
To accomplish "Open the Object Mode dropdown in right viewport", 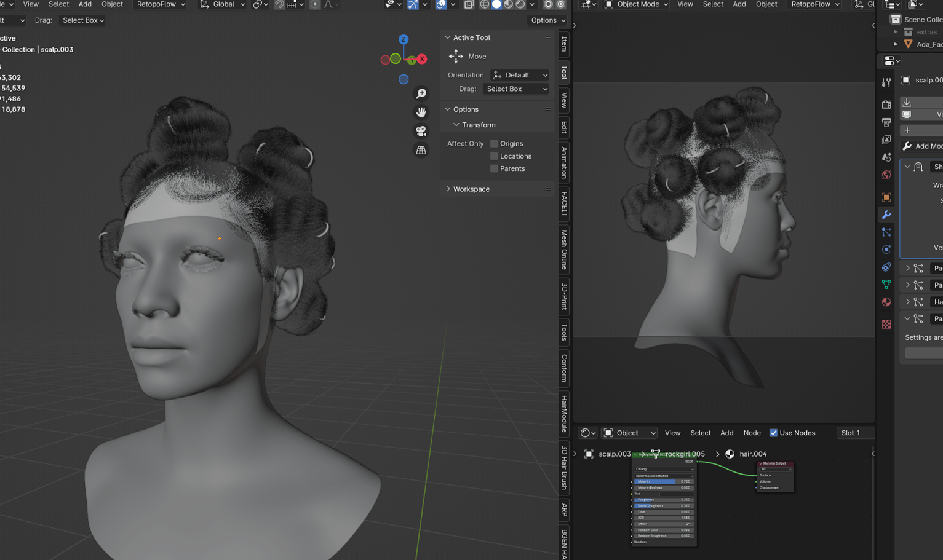I will click(637, 4).
